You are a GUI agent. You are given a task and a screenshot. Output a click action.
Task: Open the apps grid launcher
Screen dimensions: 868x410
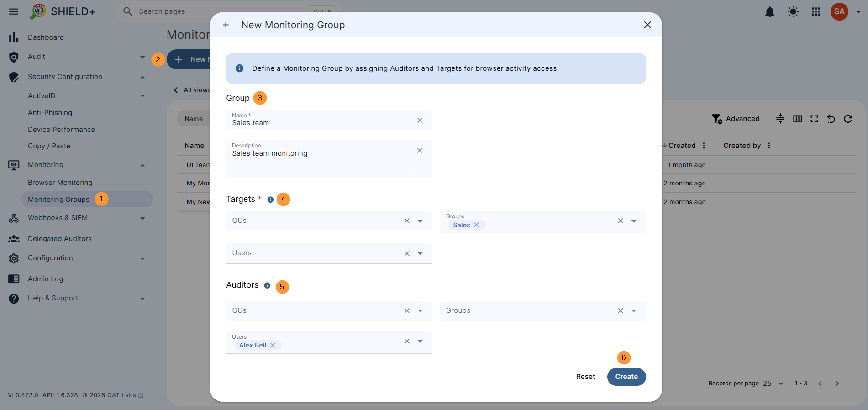click(816, 12)
